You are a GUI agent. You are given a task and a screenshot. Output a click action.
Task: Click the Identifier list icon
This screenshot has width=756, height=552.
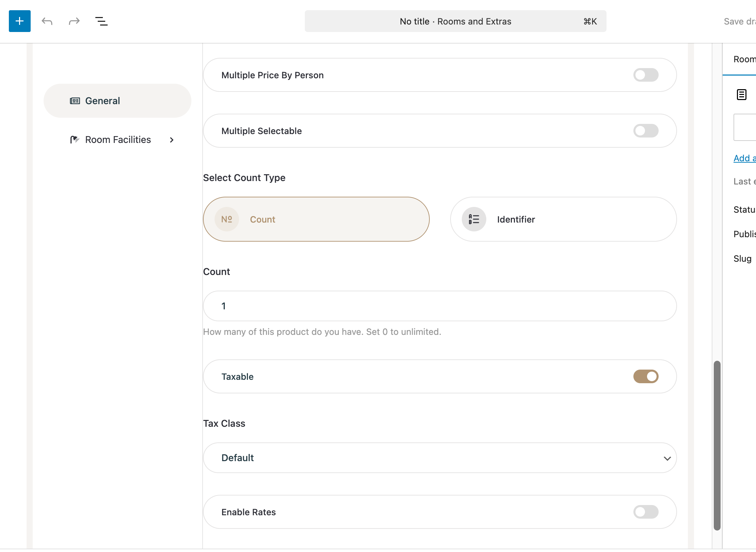(x=474, y=219)
